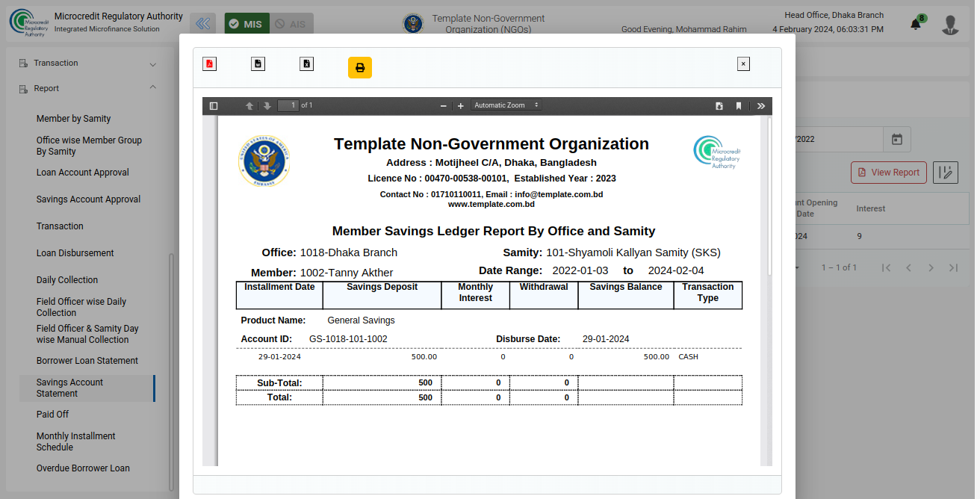Go to last page of table
Image resolution: width=980 pixels, height=499 pixels.
[953, 267]
